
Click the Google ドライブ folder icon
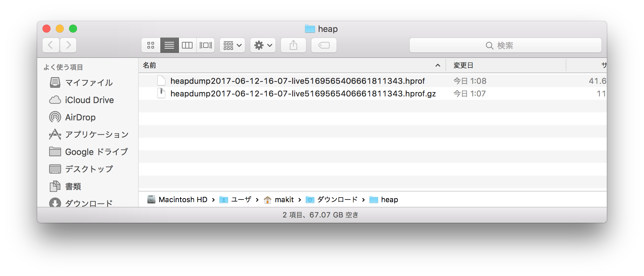[x=55, y=152]
